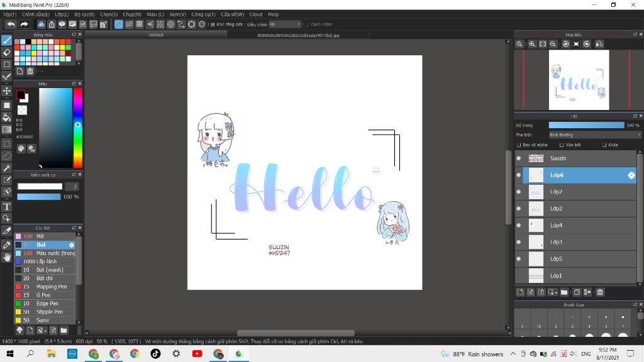The height and width of the screenshot is (362, 644).
Task: Open YouTube from the taskbar
Action: (x=197, y=353)
